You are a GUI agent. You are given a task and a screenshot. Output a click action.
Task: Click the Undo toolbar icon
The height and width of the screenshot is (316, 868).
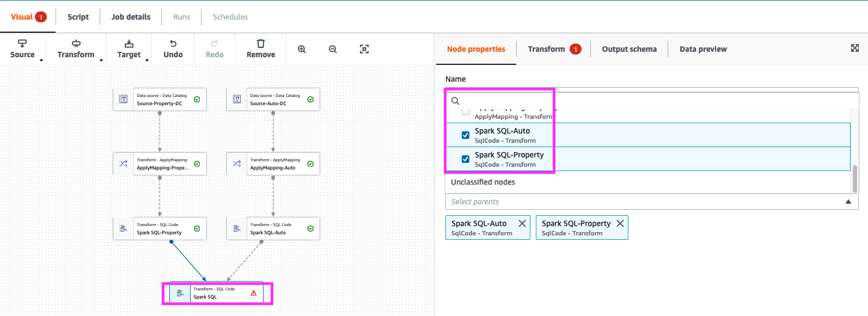(x=173, y=48)
